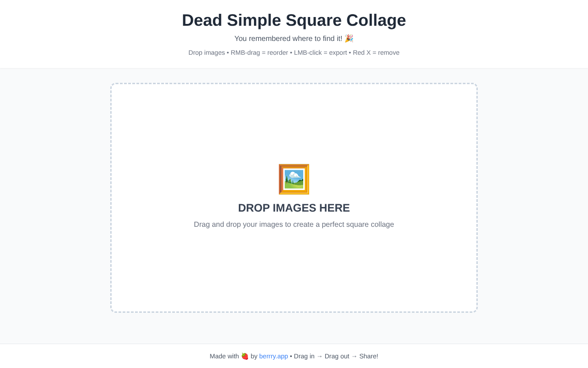Click the "Red X = remove" hint text

tap(376, 52)
